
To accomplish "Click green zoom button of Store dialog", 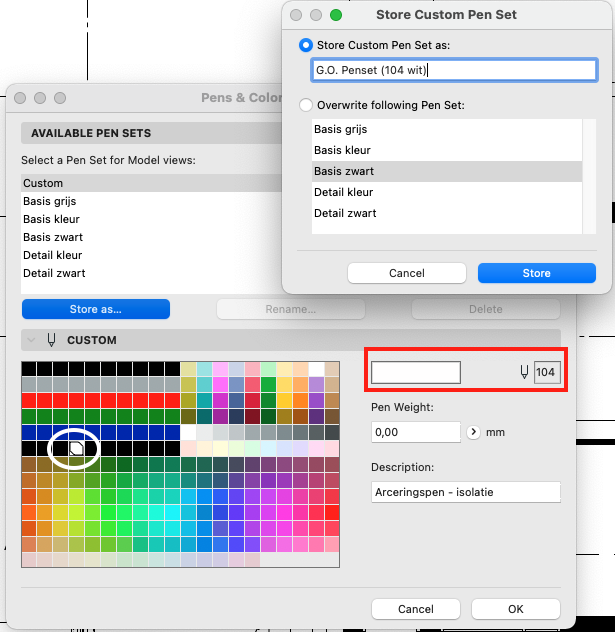I will click(336, 15).
